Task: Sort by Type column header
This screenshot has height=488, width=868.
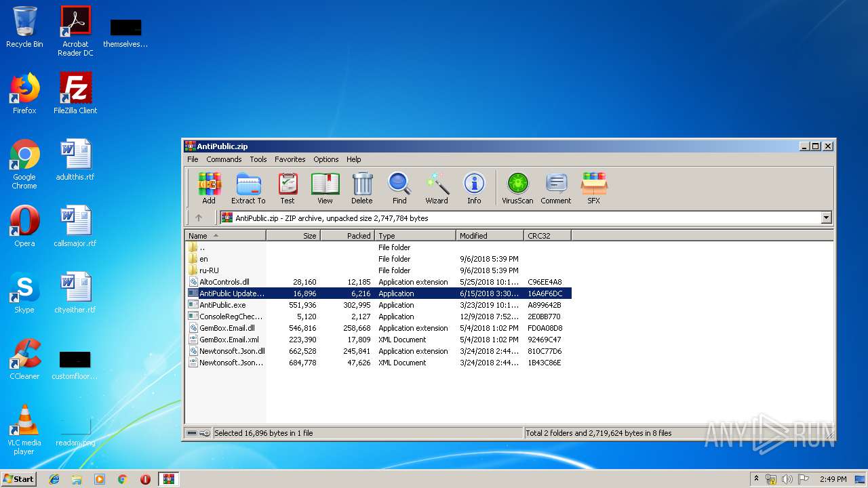Action: [415, 235]
